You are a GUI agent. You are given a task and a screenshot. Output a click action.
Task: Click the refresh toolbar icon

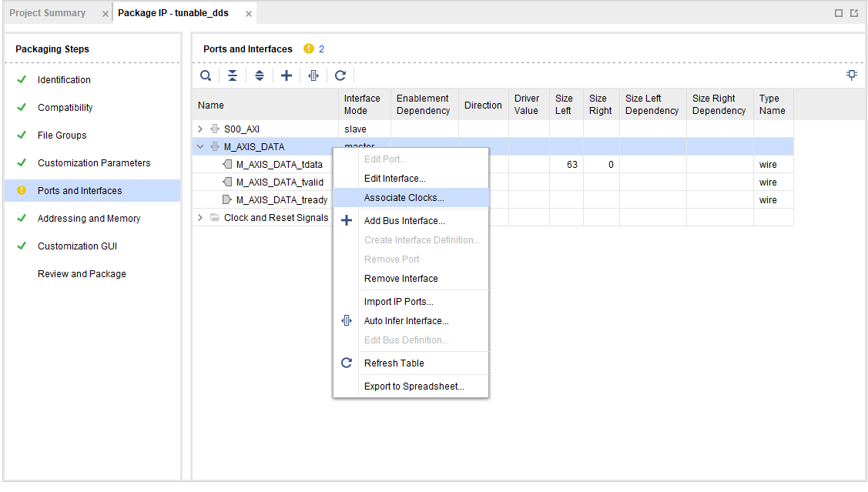pyautogui.click(x=340, y=75)
